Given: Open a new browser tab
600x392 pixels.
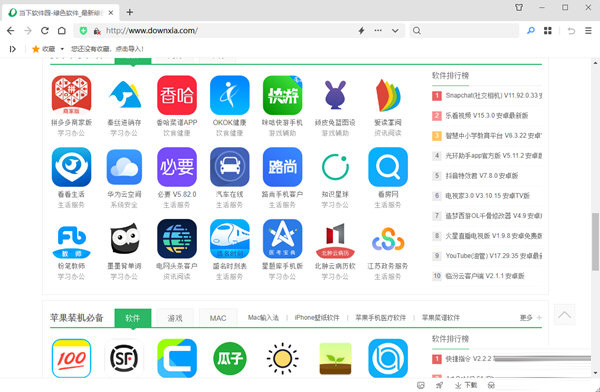Looking at the screenshot, I should [x=130, y=12].
